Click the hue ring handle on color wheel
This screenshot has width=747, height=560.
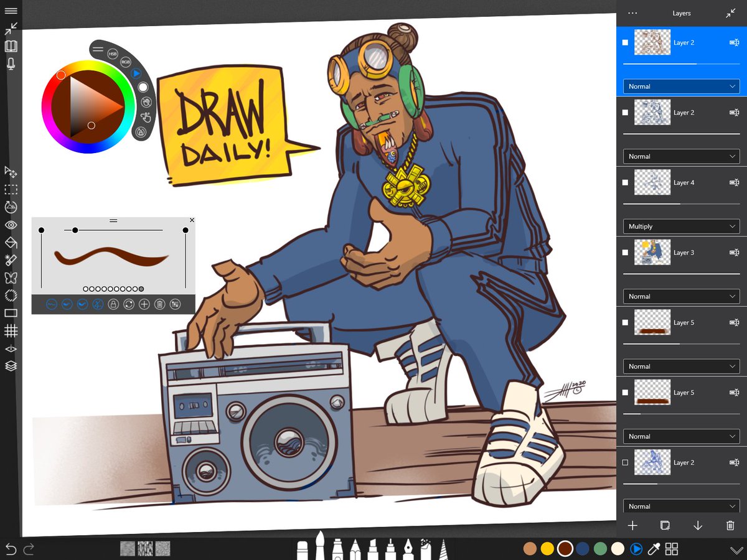pyautogui.click(x=61, y=75)
